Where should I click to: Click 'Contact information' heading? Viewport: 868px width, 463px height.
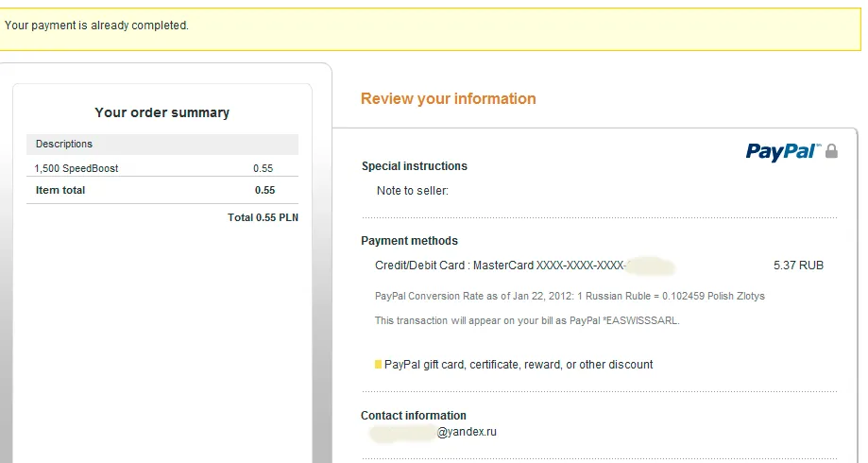click(x=413, y=416)
